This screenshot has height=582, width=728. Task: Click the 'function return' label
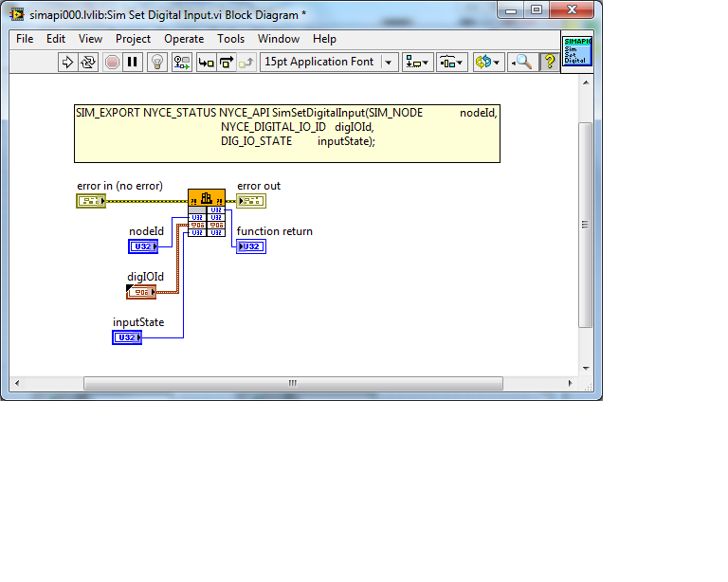click(274, 231)
